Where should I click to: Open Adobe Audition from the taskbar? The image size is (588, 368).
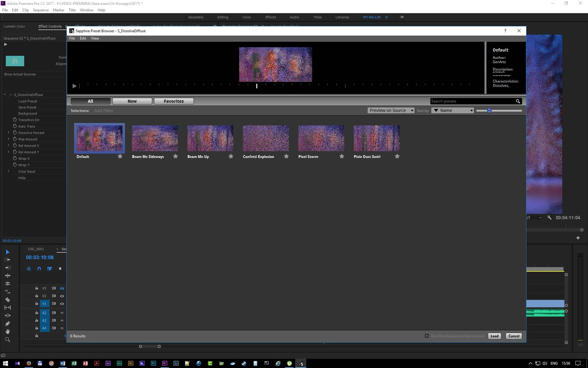[119, 363]
